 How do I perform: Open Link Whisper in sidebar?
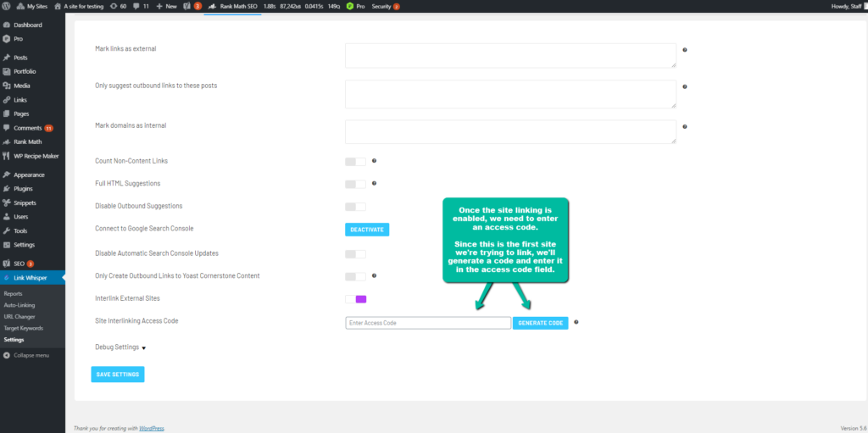click(x=32, y=277)
